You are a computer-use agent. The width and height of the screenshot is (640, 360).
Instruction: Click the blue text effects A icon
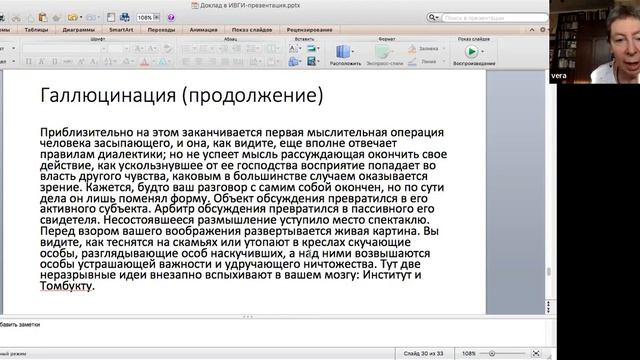162,62
